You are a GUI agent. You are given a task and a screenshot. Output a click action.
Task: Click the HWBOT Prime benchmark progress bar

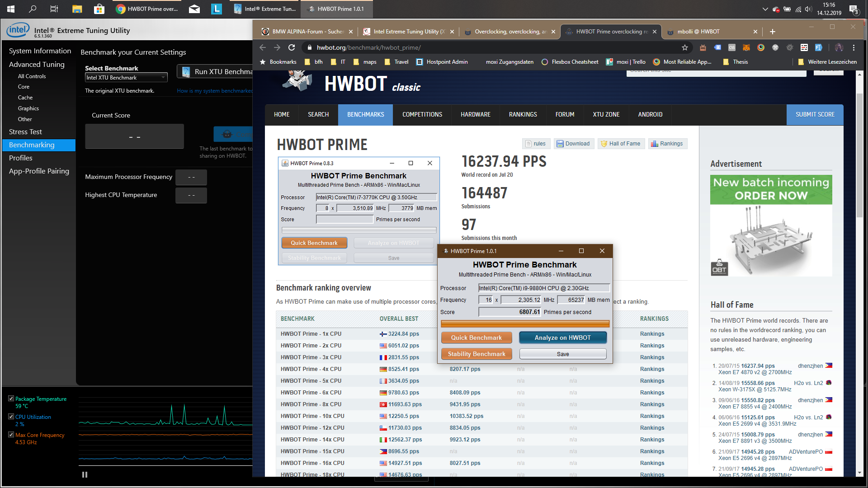click(525, 324)
